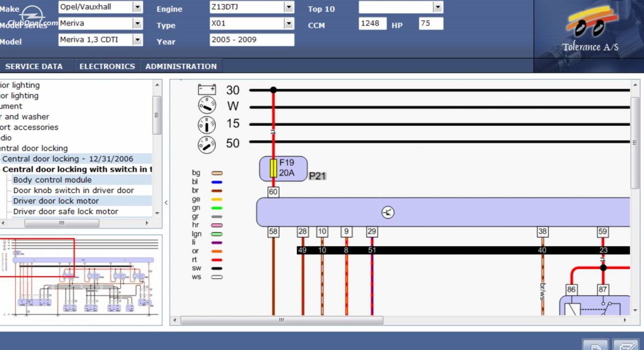Open the Model dropdown showing Meriva 1,3 CDTI

[137, 40]
